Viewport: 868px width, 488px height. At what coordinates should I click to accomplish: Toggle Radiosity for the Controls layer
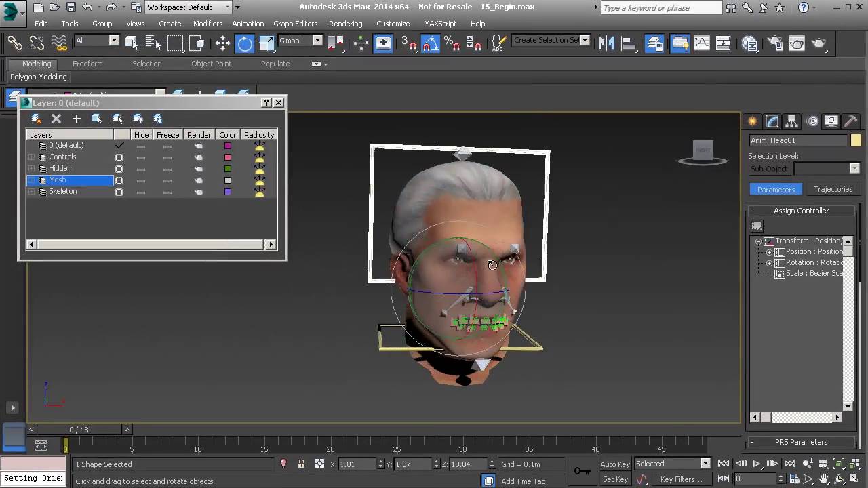259,157
